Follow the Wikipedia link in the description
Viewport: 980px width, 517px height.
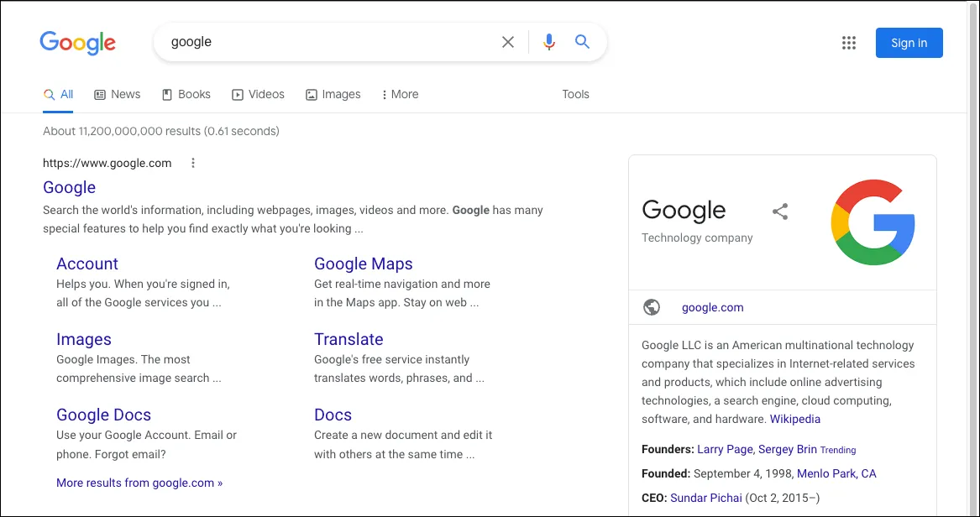(794, 419)
